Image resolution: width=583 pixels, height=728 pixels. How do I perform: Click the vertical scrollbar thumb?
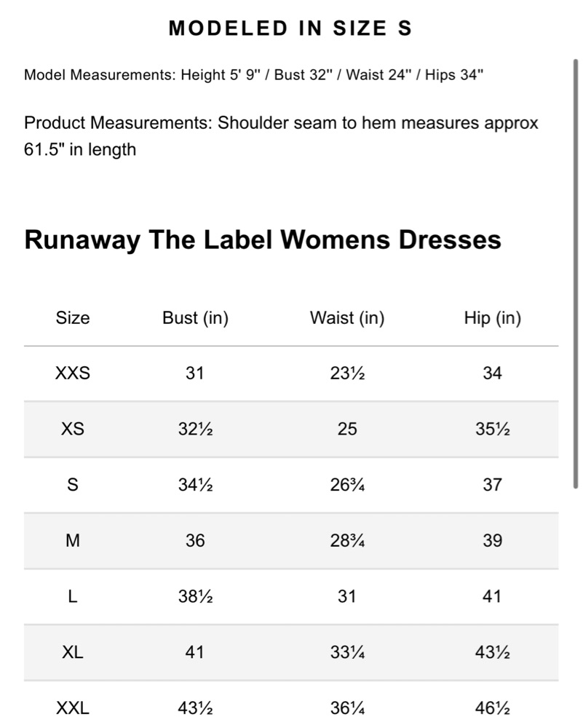point(576,273)
